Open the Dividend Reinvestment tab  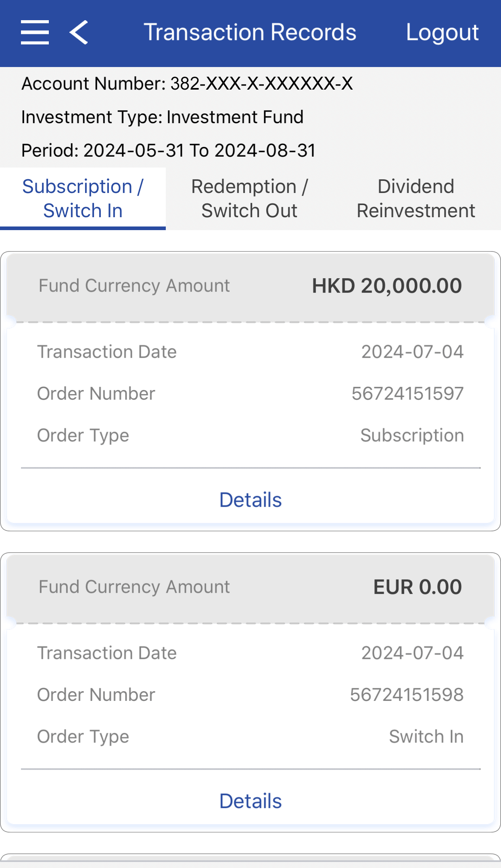416,199
